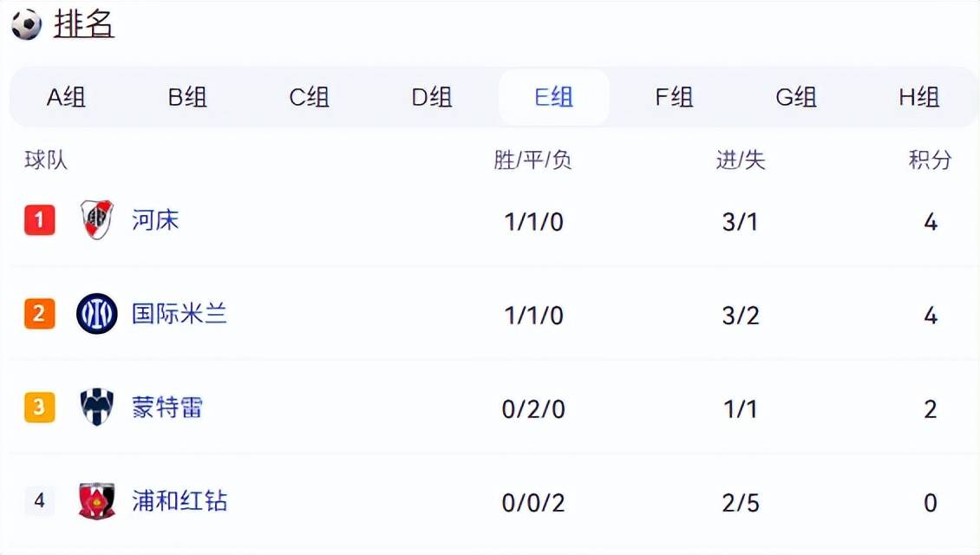This screenshot has width=980, height=555.
Task: Select the River Plate (河床) club crest
Action: pos(97,219)
